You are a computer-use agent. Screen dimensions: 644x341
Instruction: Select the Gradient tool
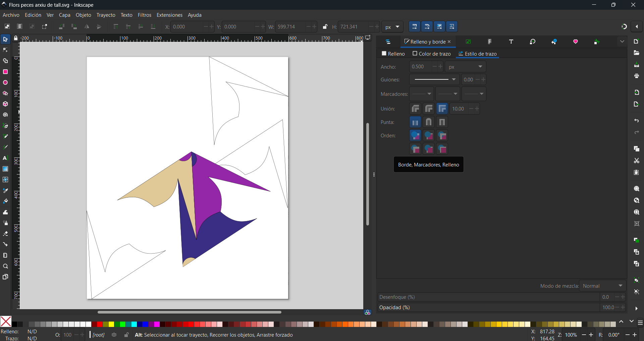pos(5,169)
